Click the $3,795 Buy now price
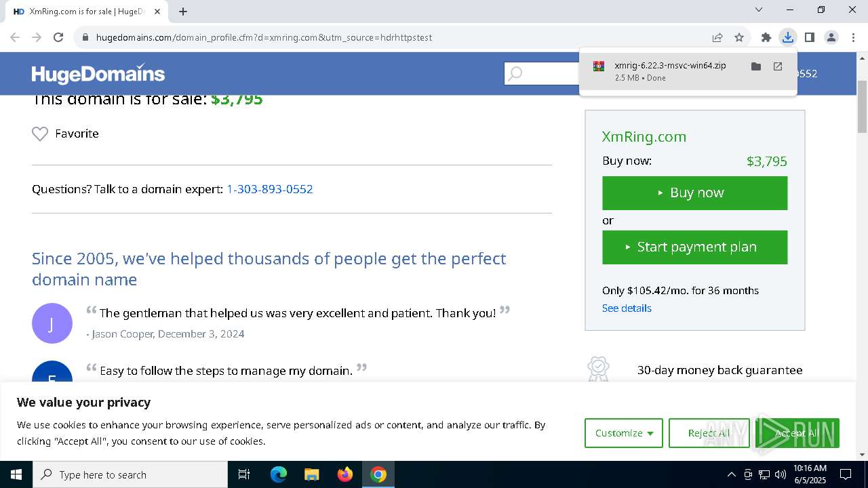Viewport: 868px width, 488px height. point(766,161)
